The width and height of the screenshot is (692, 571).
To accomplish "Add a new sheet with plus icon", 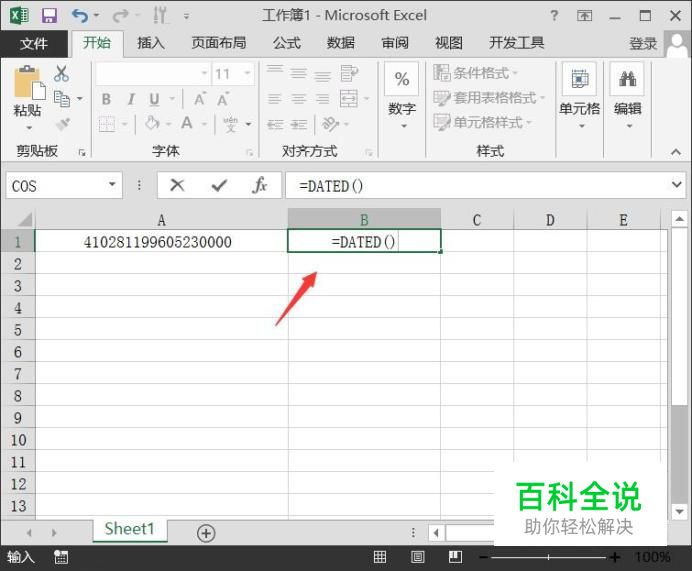I will [x=206, y=533].
